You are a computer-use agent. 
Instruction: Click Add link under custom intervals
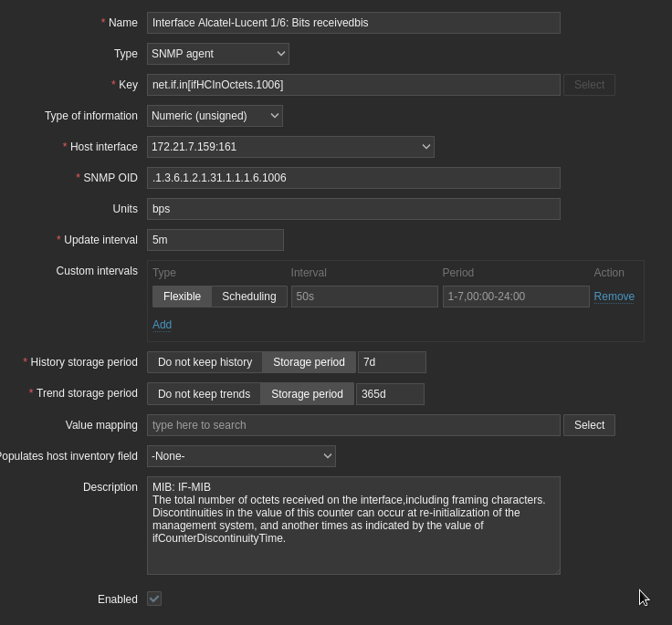tap(162, 325)
